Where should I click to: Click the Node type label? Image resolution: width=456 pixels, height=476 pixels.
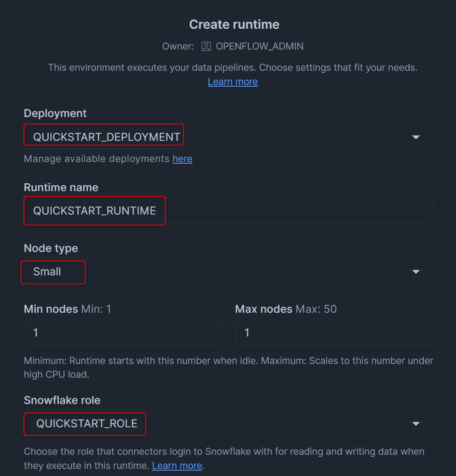coord(51,248)
